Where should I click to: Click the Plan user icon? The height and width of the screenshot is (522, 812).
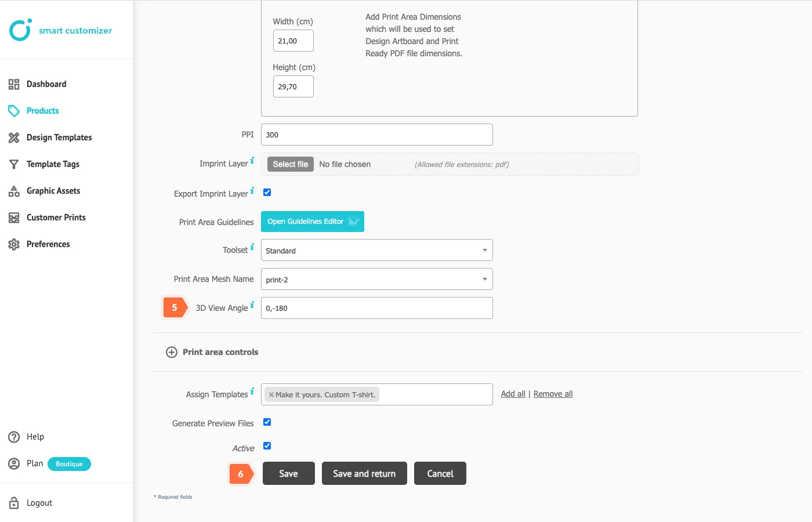14,463
